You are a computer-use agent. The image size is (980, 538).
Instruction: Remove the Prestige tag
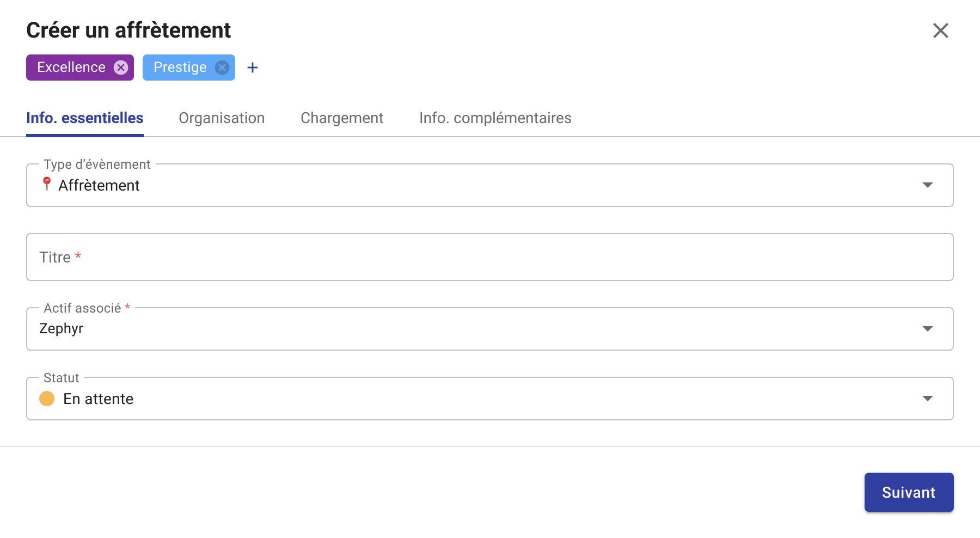pos(222,68)
